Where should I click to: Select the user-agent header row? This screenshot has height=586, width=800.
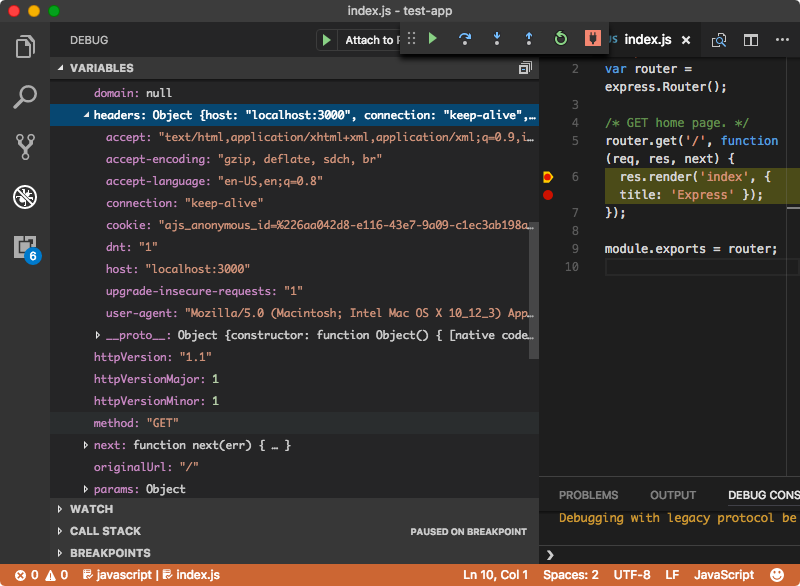[294, 313]
